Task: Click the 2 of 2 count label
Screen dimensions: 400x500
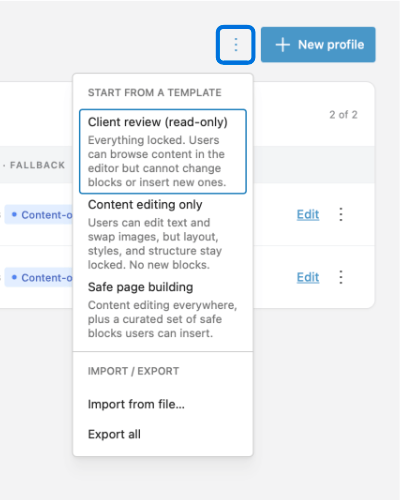Action: coord(343,115)
